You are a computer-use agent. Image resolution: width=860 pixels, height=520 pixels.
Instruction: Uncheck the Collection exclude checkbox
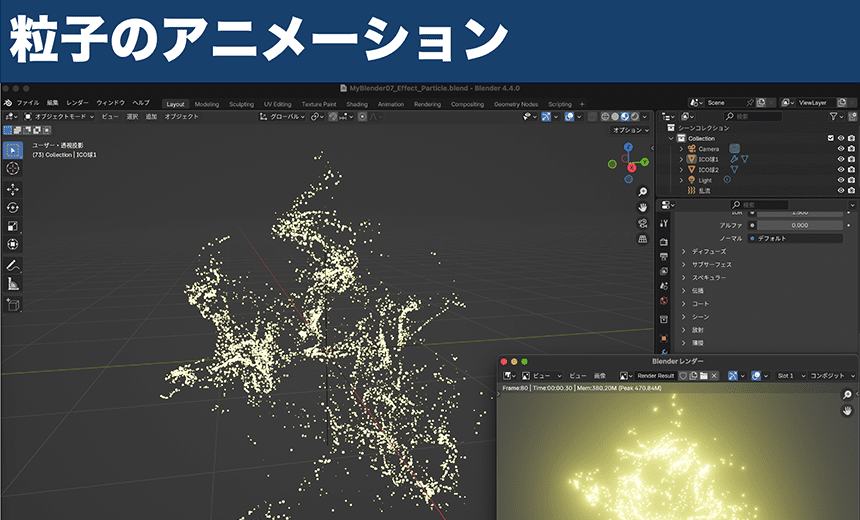pos(830,138)
